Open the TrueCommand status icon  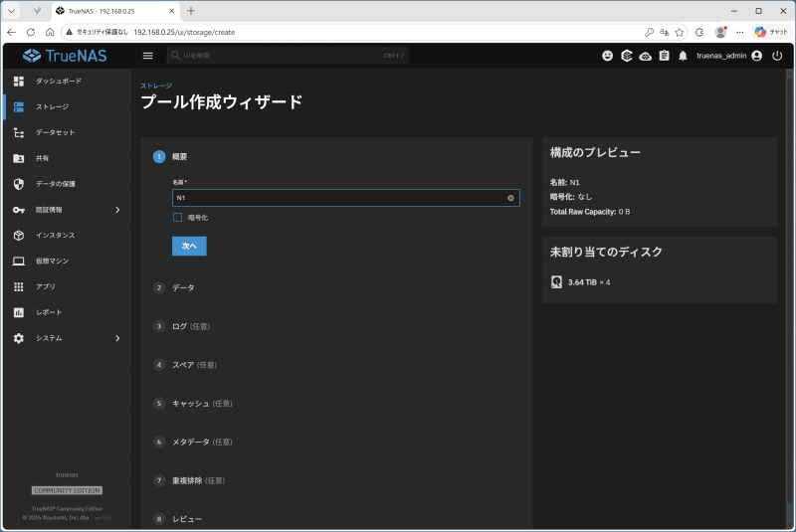tap(627, 56)
